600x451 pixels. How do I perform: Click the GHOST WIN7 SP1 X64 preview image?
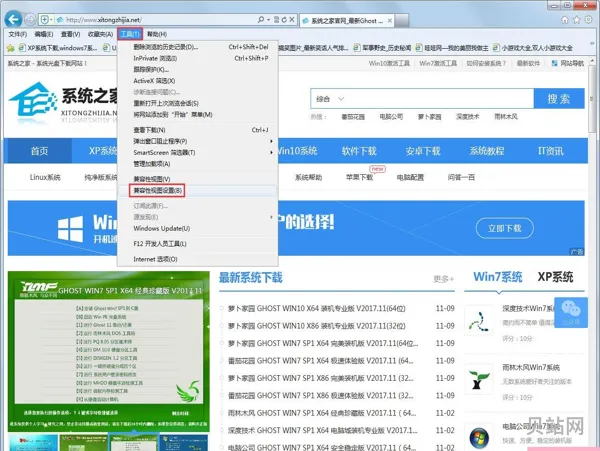[109, 352]
